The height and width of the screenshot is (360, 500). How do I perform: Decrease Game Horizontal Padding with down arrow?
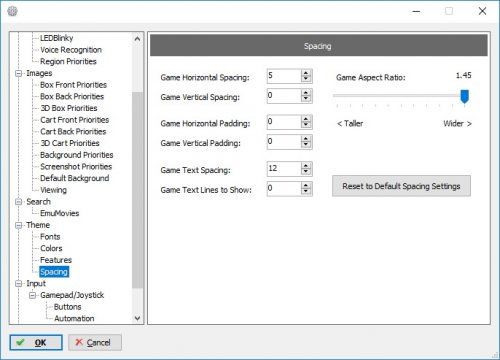click(306, 125)
